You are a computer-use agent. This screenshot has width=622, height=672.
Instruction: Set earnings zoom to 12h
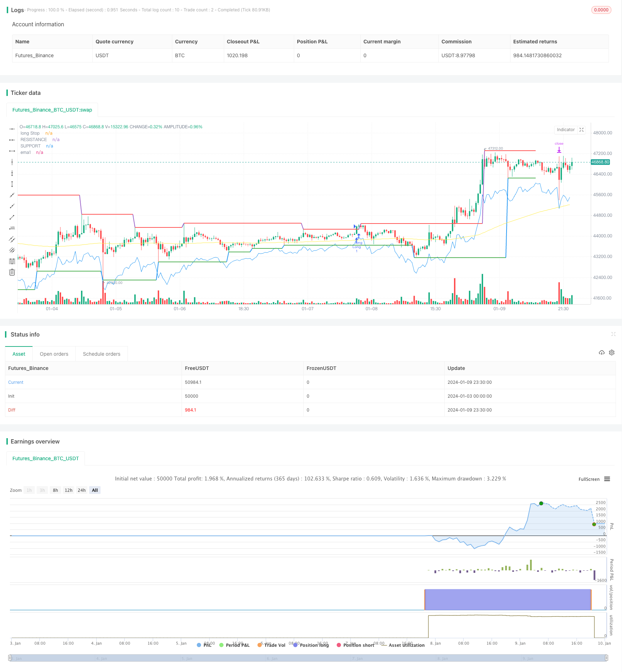69,490
